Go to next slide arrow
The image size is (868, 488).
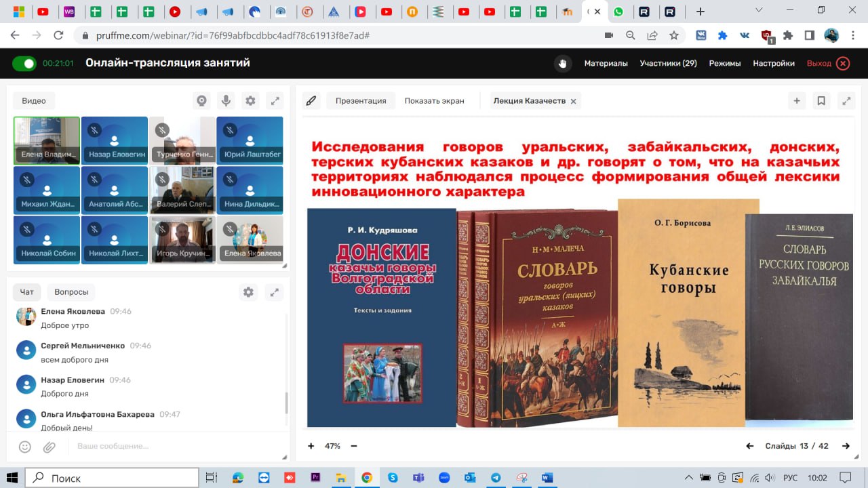click(846, 446)
